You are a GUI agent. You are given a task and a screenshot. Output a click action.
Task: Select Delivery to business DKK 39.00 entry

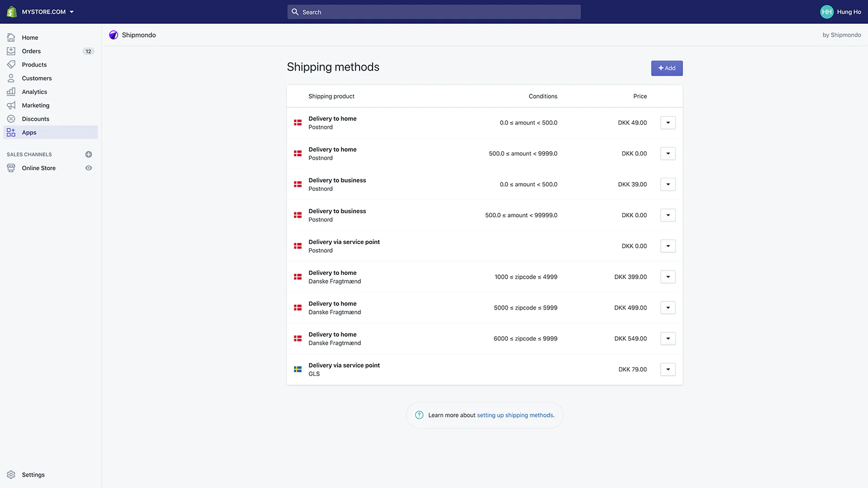point(484,184)
